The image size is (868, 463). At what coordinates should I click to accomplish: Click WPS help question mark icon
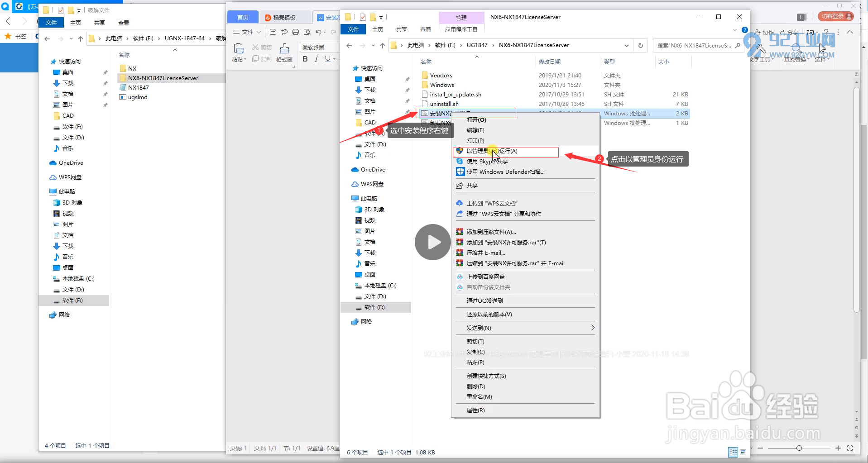[826, 32]
